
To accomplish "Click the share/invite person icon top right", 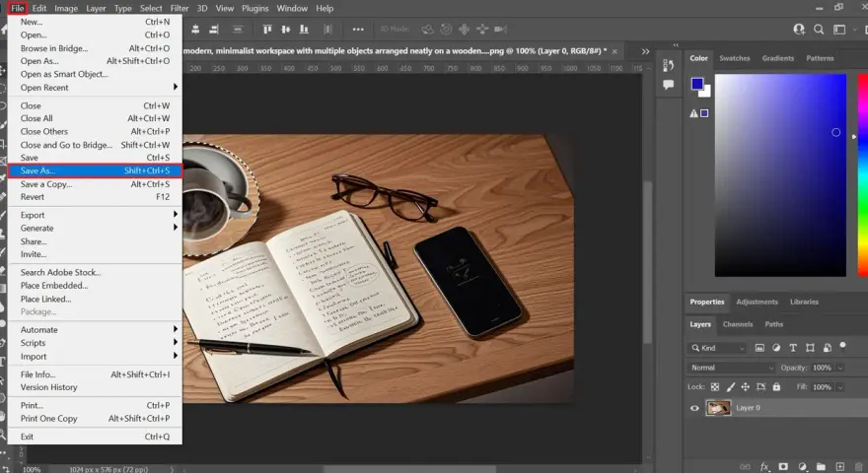I will click(799, 30).
